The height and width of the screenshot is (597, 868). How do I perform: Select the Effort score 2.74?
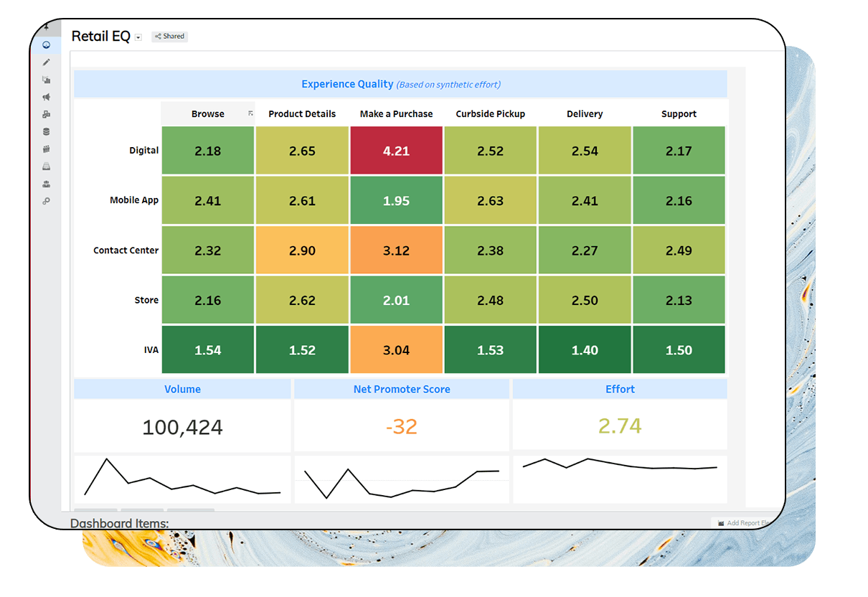point(620,426)
